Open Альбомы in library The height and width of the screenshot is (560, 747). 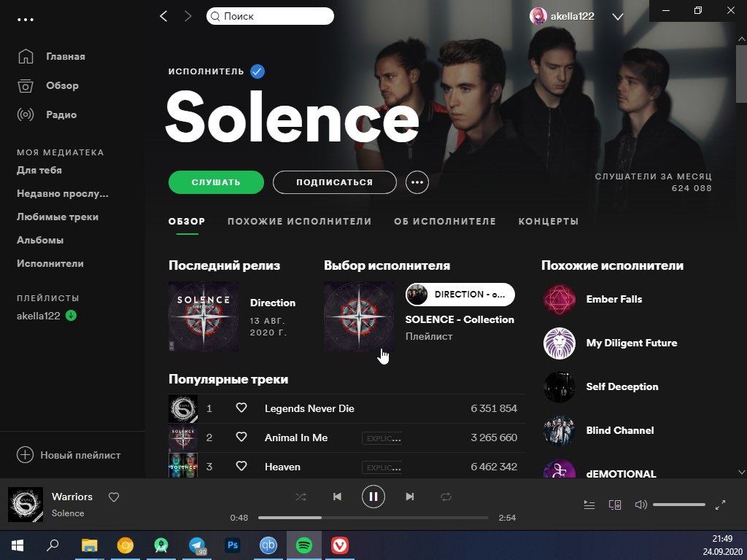point(40,240)
